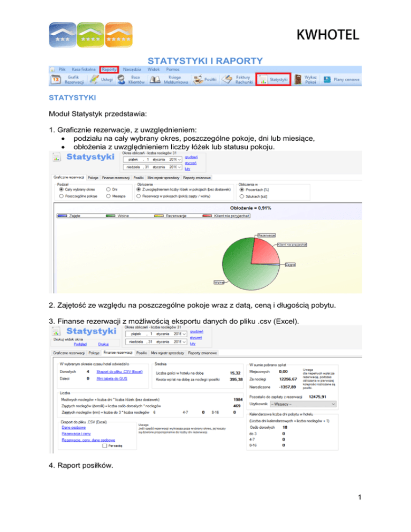The height and width of the screenshot is (532, 411).
Task: Open start date dropdown above the pie chart
Action: click(180, 159)
